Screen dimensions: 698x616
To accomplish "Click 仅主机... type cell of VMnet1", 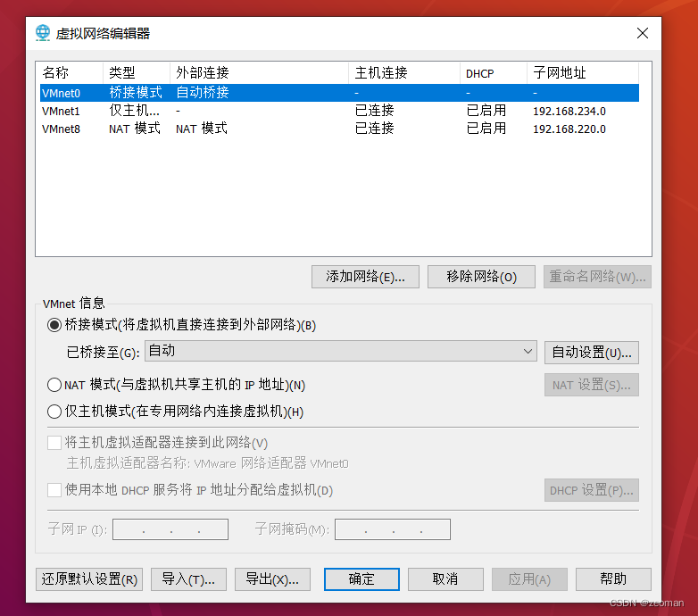I will click(x=134, y=111).
